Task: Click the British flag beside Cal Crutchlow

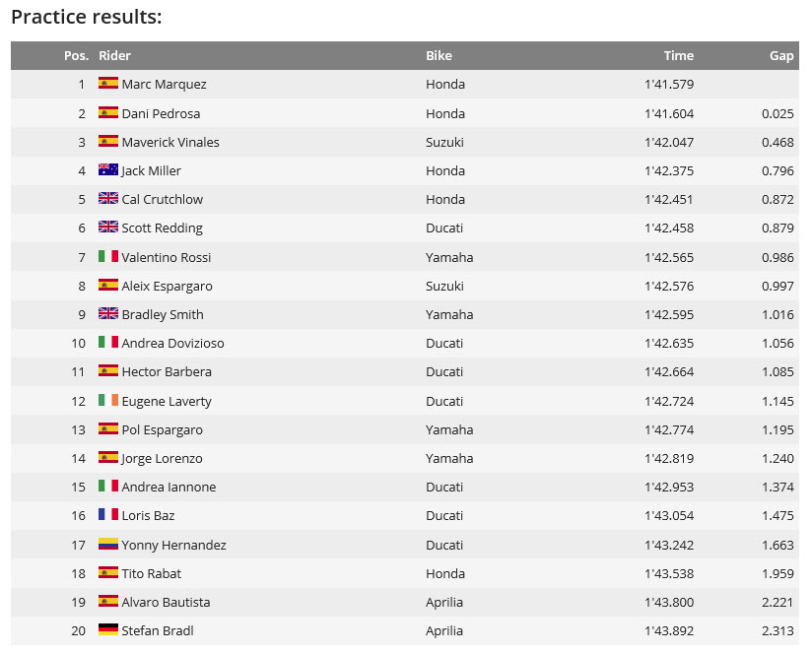Action: 108,199
